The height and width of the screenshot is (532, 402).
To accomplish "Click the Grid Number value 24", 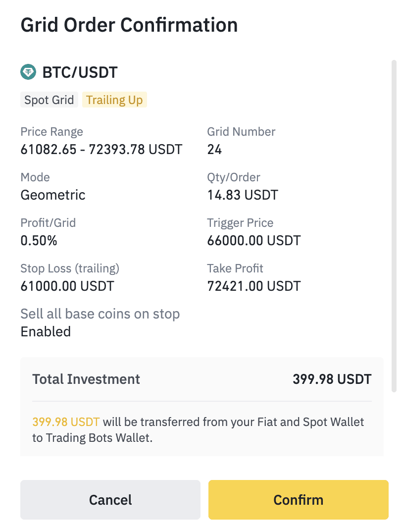I will [214, 149].
